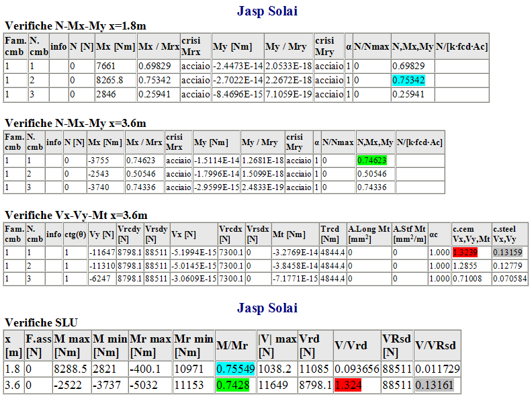Click heading 'Verifiche N-Mx-My x=3.6m'
The width and height of the screenshot is (532, 399).
(x=75, y=123)
